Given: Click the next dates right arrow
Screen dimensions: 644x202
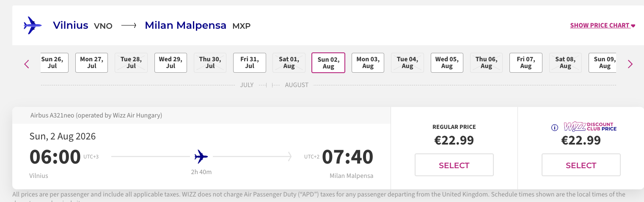Looking at the screenshot, I should [630, 64].
